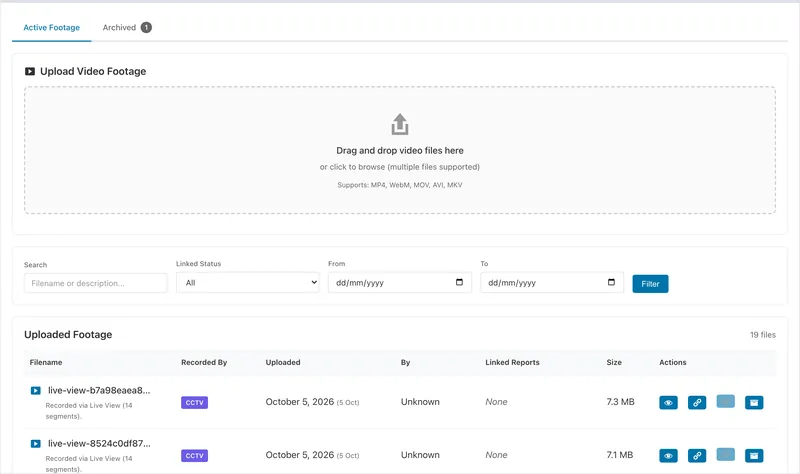Open the To date calendar picker
The width and height of the screenshot is (800, 474).
(x=611, y=282)
